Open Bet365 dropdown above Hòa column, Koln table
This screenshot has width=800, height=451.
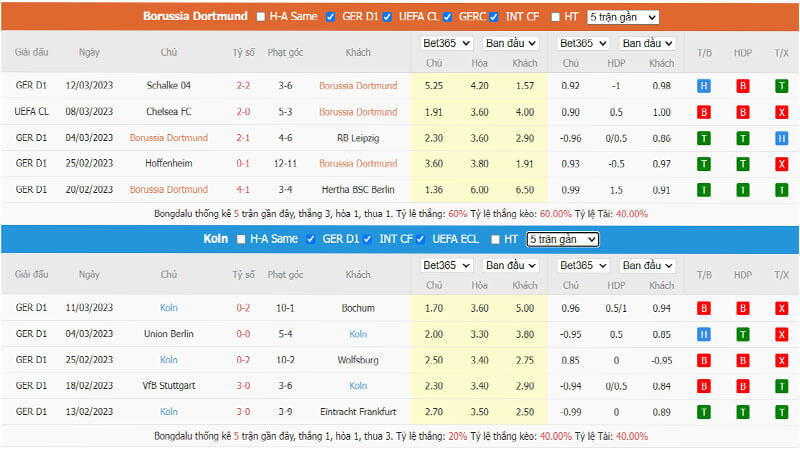coord(446,265)
